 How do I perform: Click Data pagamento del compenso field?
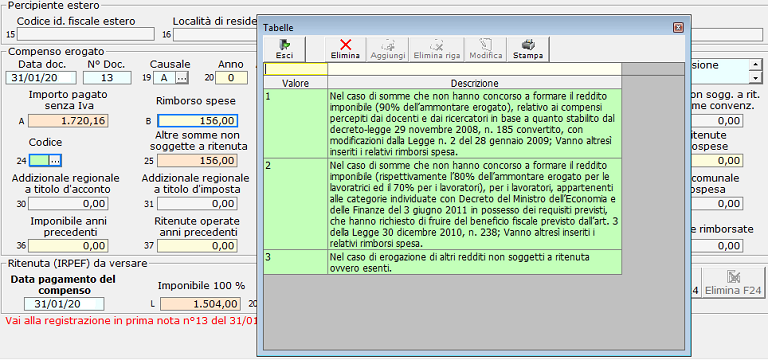tap(64, 304)
